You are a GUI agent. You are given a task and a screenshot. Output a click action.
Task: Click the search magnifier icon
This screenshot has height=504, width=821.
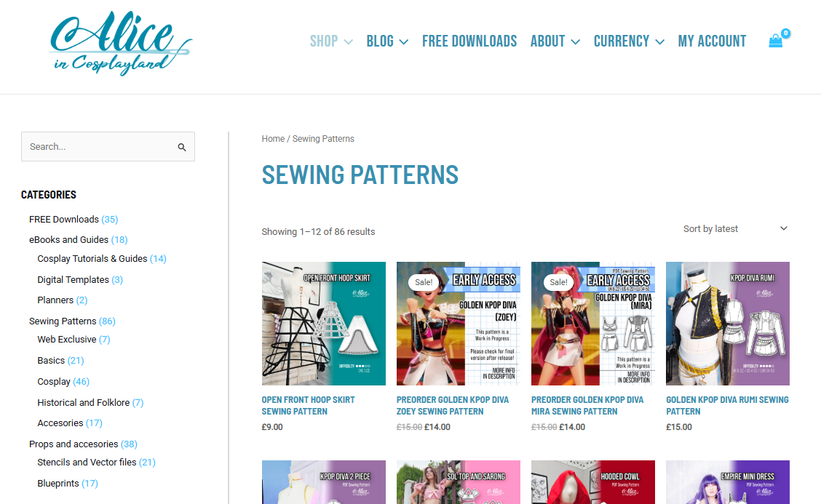coord(182,147)
